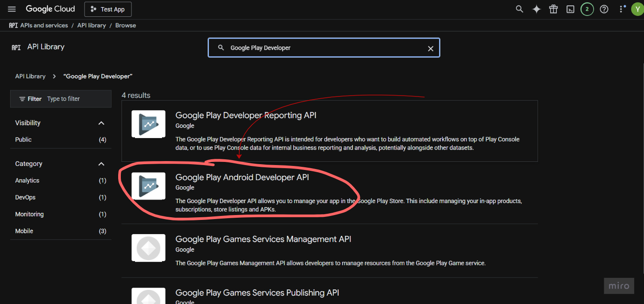644x304 pixels.
Task: Click the top bar search magnifier icon
Action: (520, 9)
